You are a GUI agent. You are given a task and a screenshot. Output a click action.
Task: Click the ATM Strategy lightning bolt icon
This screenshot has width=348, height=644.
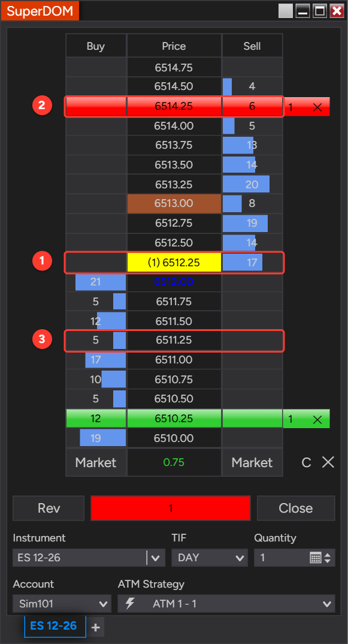(x=130, y=604)
